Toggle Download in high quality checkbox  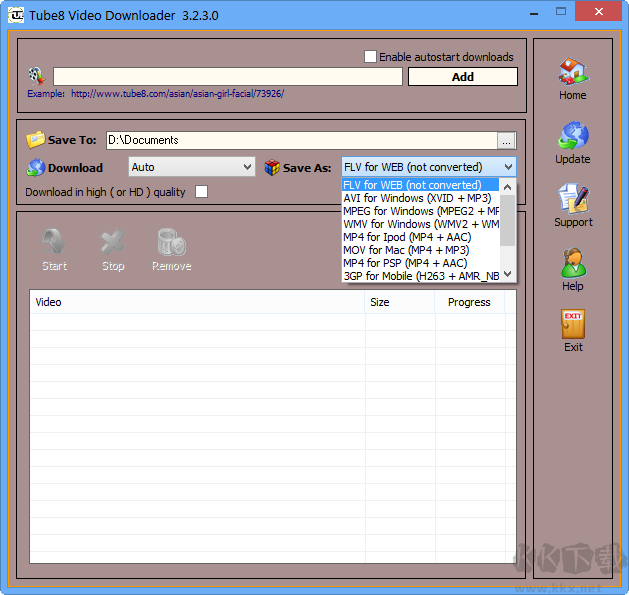tap(201, 192)
